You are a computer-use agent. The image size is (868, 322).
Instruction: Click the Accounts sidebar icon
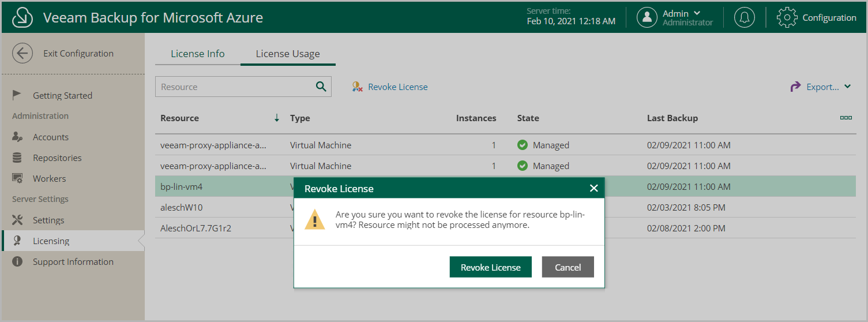17,137
